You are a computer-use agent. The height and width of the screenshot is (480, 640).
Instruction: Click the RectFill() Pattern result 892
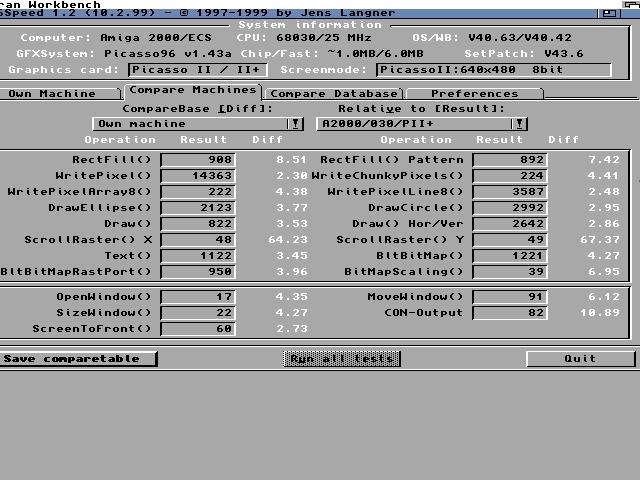(510, 160)
